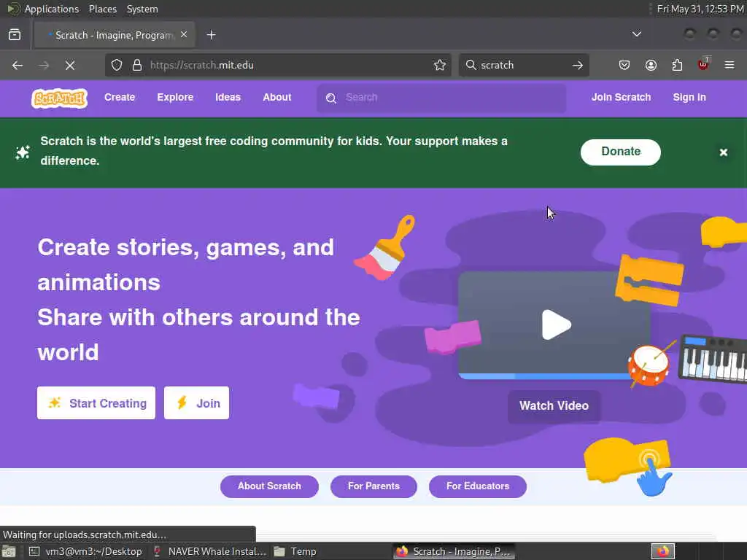Click the padlock site security icon
747x560 pixels.
[136, 65]
